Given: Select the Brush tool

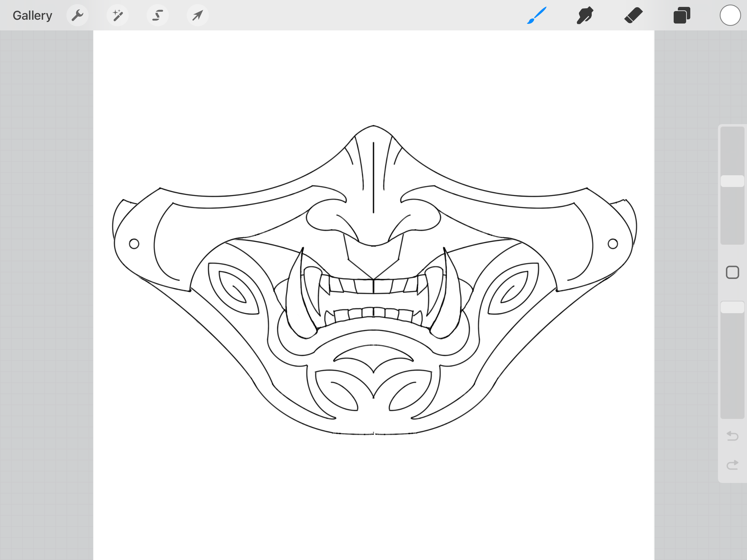Looking at the screenshot, I should [537, 15].
